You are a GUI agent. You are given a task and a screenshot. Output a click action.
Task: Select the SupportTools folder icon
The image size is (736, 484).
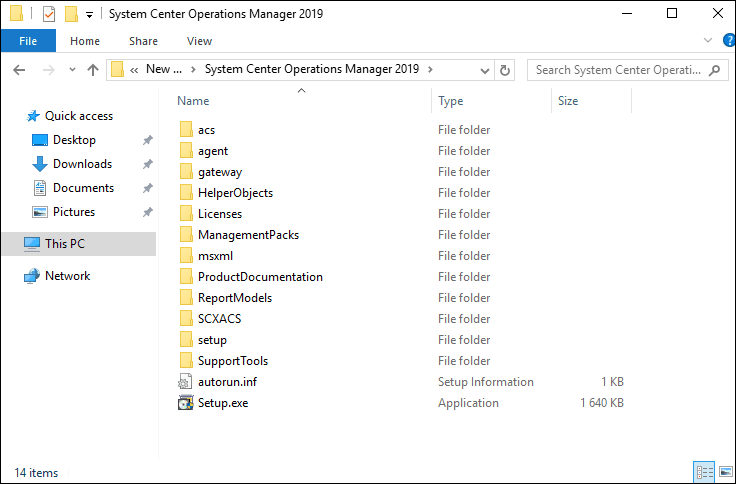tap(186, 361)
